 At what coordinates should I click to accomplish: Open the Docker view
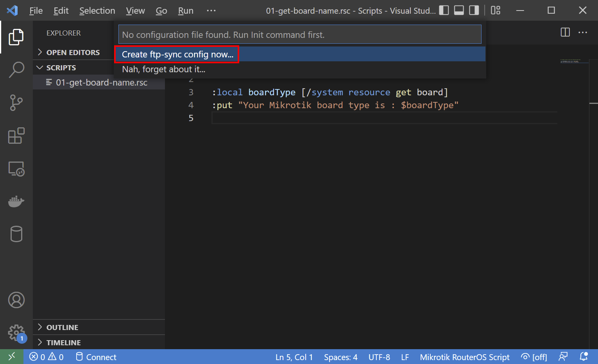coord(16,202)
